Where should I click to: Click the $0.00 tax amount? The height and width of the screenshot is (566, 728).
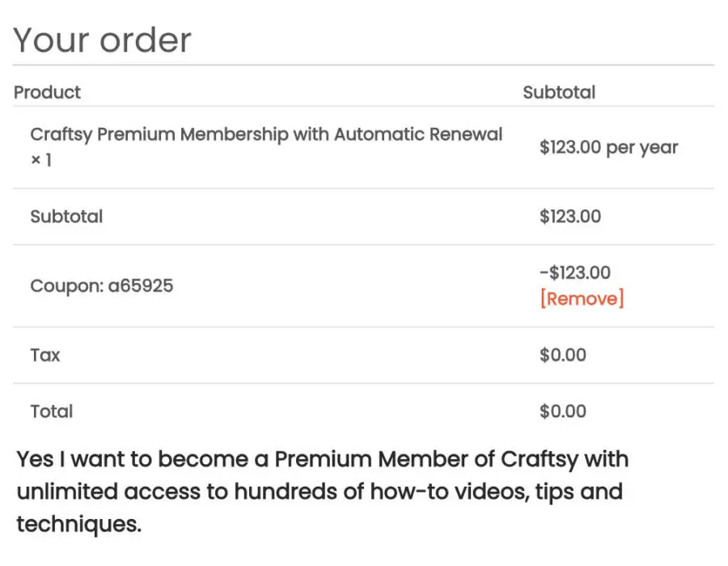click(563, 356)
